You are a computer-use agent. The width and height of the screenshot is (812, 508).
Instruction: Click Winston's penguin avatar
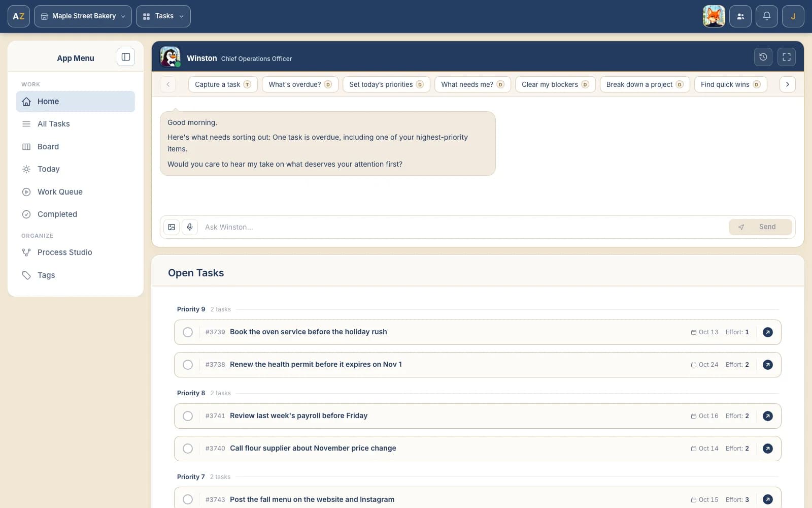tap(170, 57)
